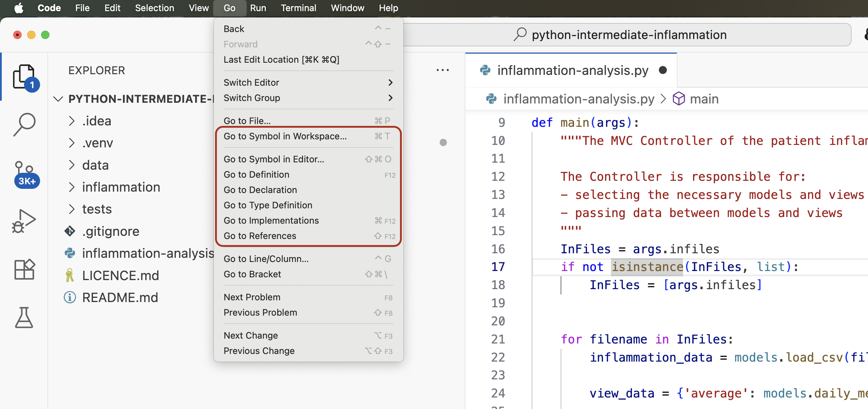Open the Accounts profile icon at top right
The width and height of the screenshot is (868, 409).
865,34
